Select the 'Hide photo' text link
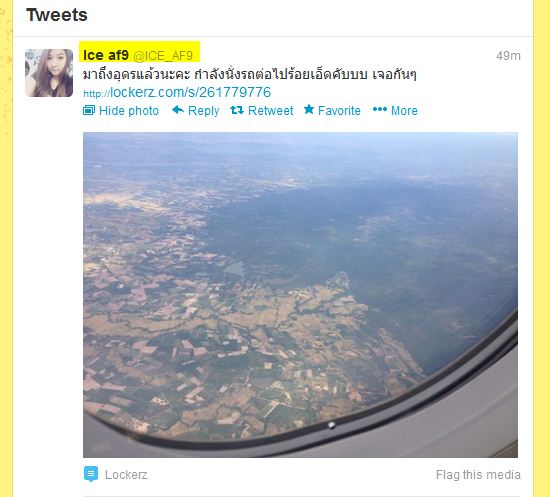 (129, 111)
